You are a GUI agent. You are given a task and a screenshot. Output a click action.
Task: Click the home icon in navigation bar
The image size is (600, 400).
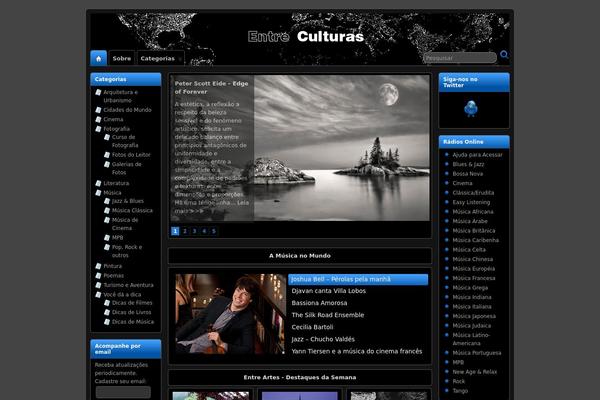(x=98, y=58)
